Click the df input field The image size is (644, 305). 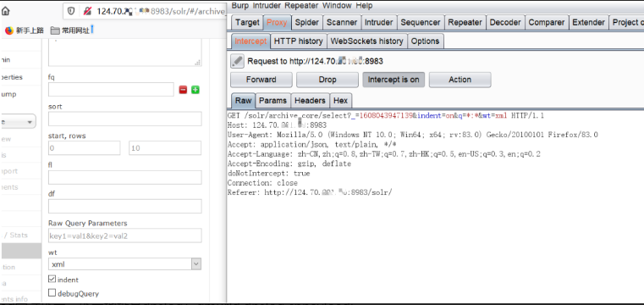point(125,207)
